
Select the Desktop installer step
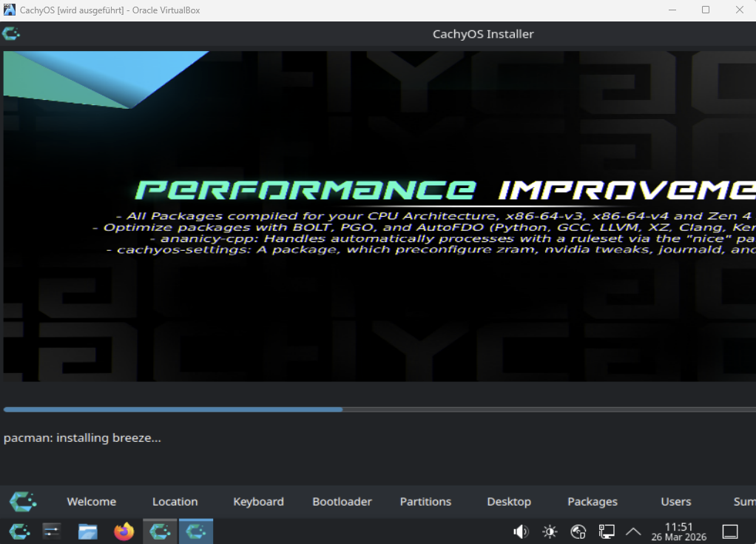click(509, 502)
